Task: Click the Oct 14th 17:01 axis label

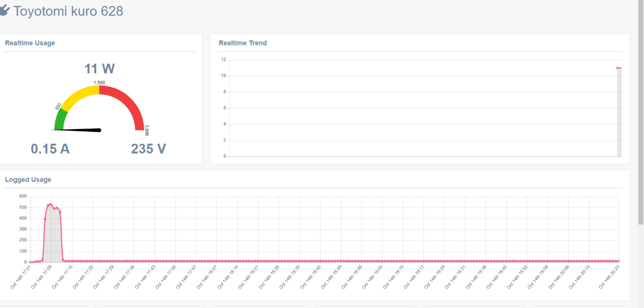Action: (21, 277)
